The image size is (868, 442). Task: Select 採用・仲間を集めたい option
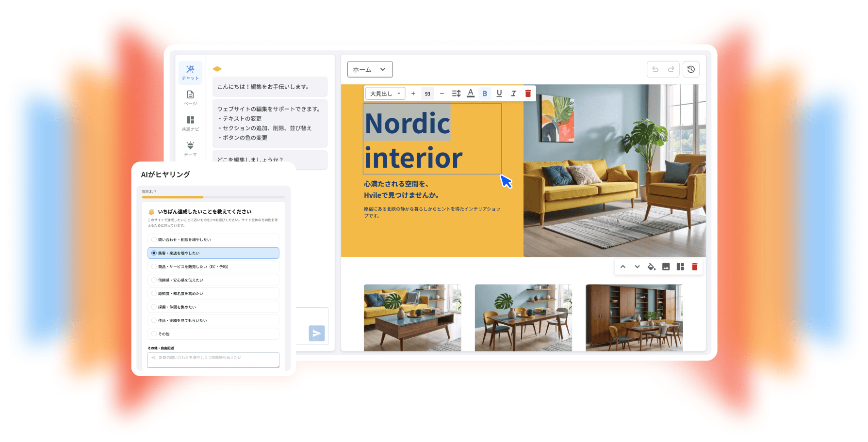pos(213,307)
